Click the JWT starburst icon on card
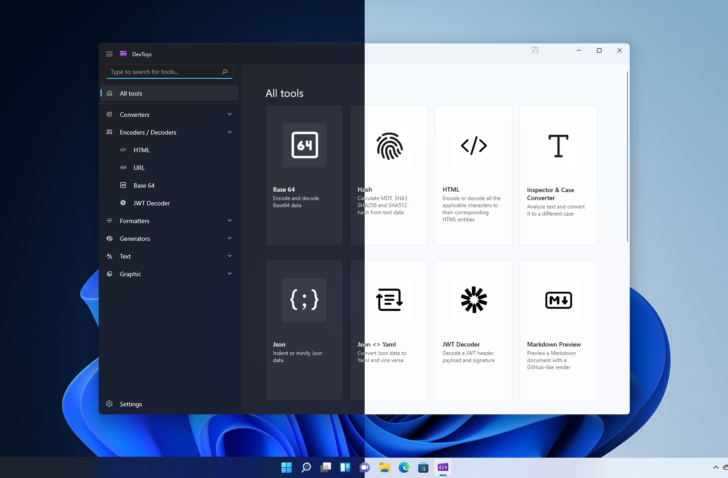 (474, 300)
